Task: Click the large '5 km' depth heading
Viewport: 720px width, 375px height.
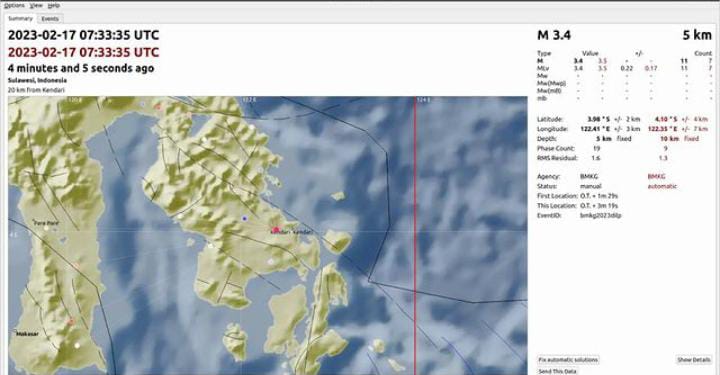Action: [697, 35]
